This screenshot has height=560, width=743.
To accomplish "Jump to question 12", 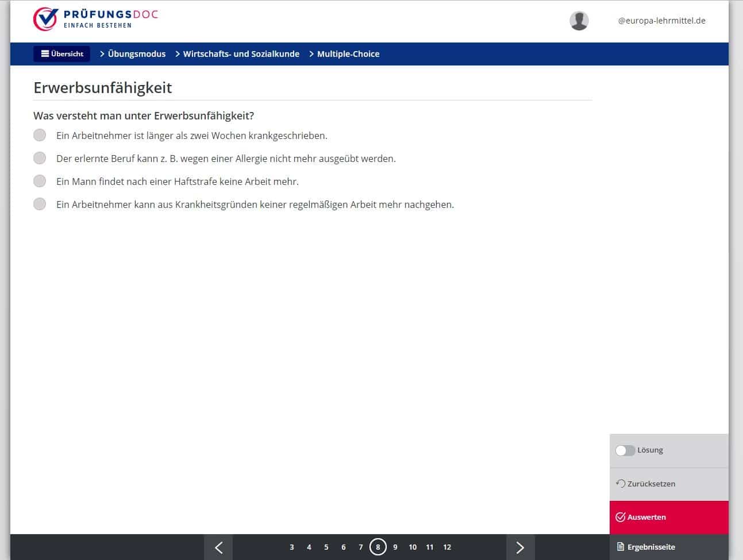I will pos(447,547).
